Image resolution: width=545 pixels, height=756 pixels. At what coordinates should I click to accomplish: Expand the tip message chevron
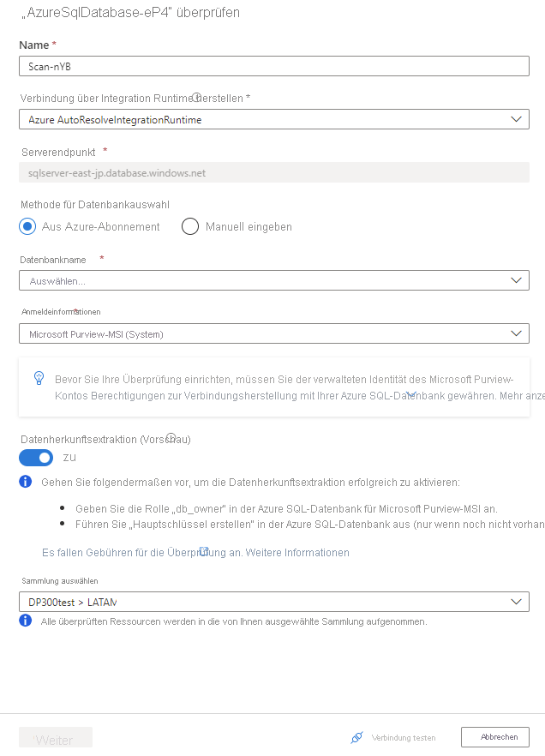coord(410,394)
